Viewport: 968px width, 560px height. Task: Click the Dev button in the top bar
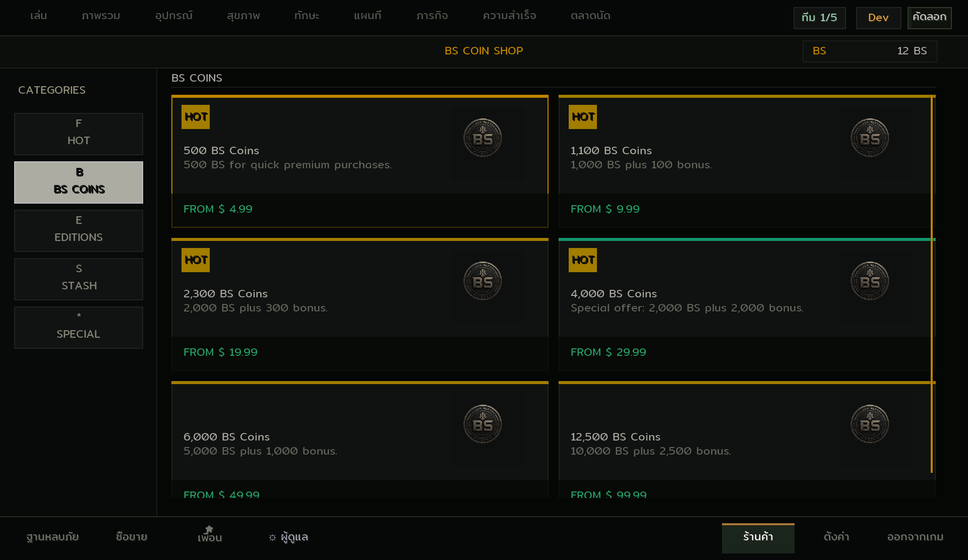pyautogui.click(x=878, y=18)
